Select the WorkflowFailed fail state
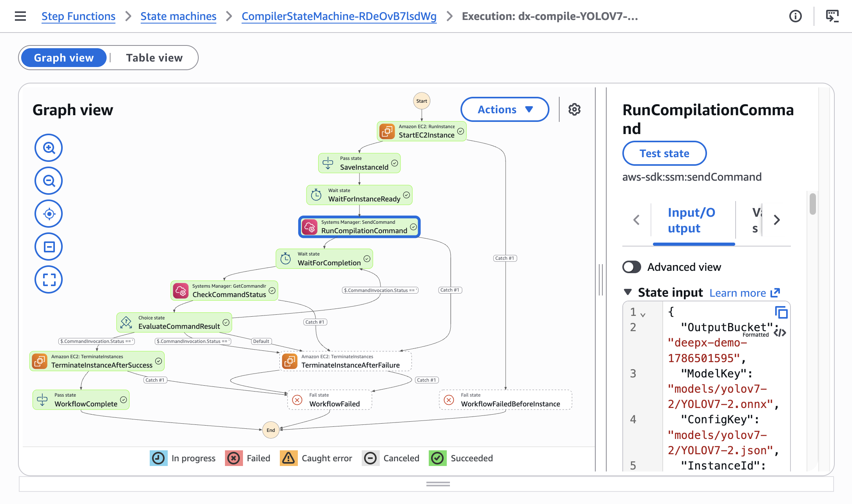852x504 pixels. [330, 400]
